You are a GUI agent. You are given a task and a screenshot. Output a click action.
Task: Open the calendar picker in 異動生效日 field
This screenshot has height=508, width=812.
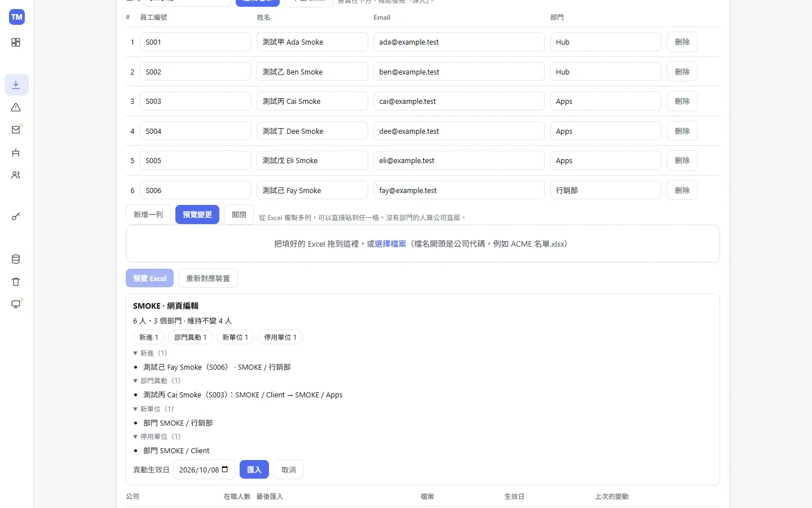(225, 470)
